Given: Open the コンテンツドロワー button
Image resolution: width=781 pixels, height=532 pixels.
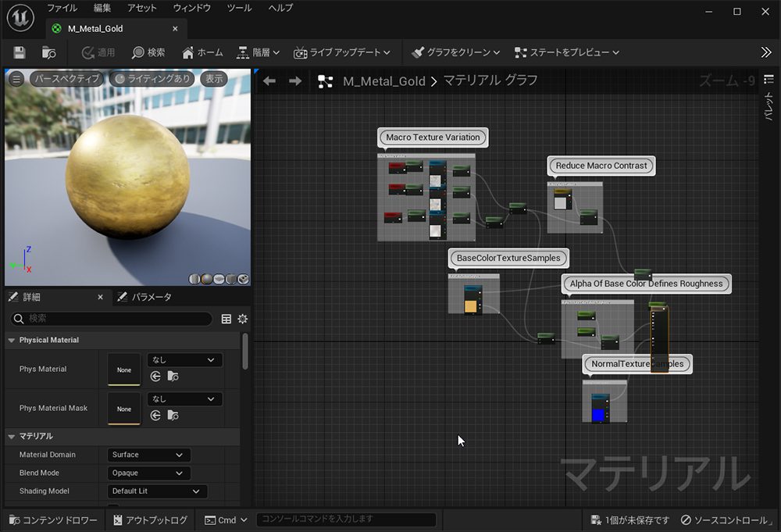Looking at the screenshot, I should tap(53, 520).
